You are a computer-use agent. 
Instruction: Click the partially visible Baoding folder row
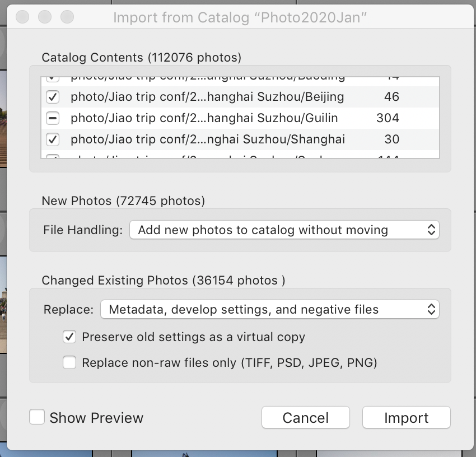coord(207,78)
